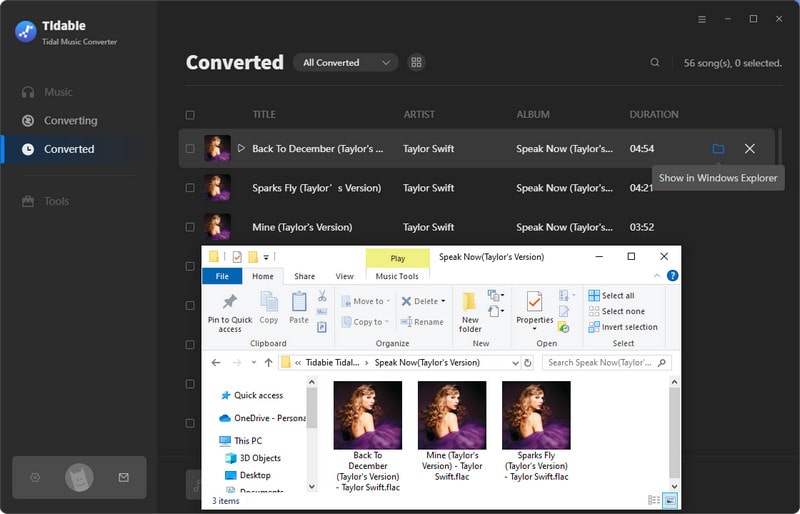
Task: Click Rename in Explorer ribbon
Action: [422, 322]
